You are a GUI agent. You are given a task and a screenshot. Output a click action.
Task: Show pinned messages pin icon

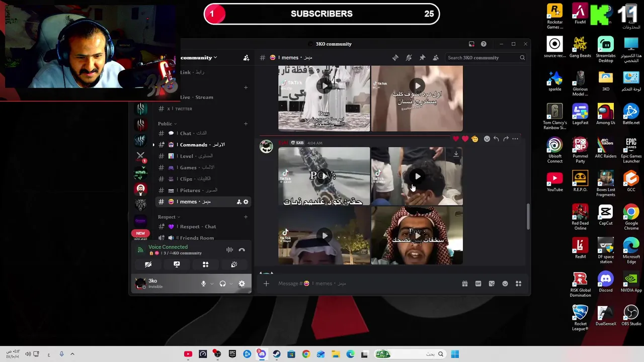(x=422, y=57)
